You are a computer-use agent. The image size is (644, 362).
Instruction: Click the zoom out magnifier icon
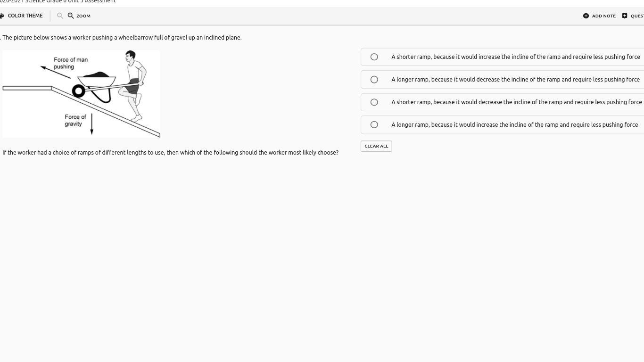[x=60, y=16]
